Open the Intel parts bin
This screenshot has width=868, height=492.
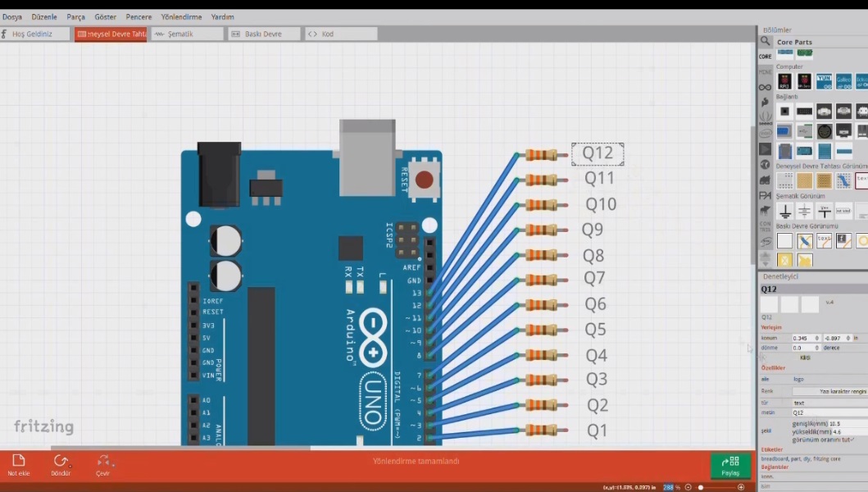coord(765,134)
